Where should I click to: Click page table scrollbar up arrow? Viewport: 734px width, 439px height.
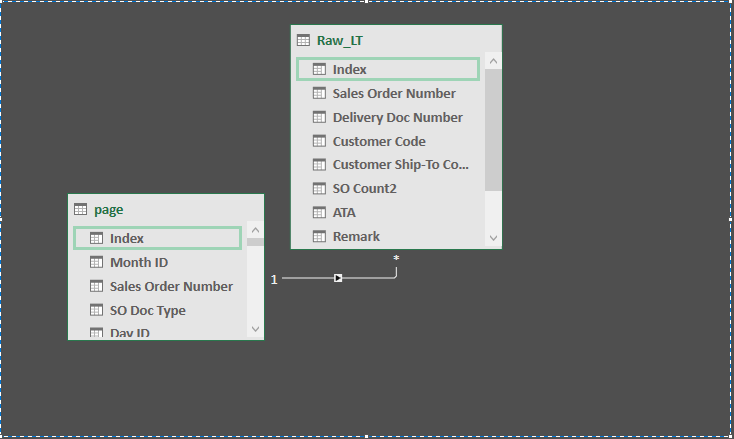click(255, 230)
